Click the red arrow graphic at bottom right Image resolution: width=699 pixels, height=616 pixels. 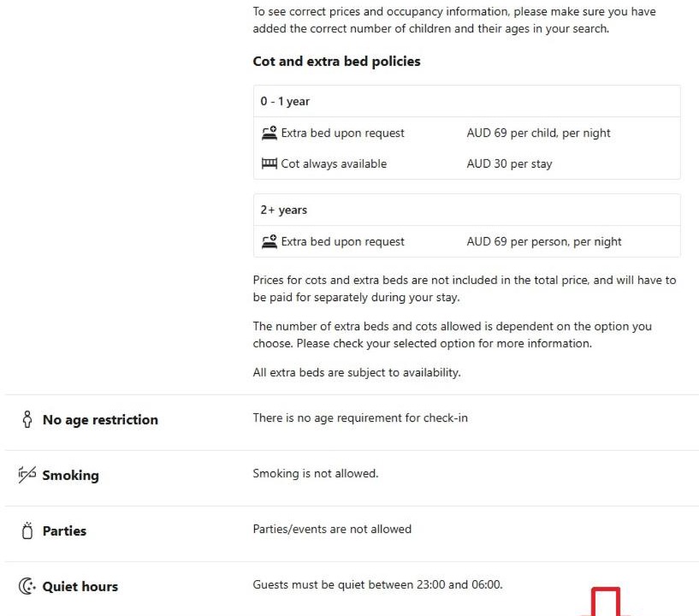point(606,601)
